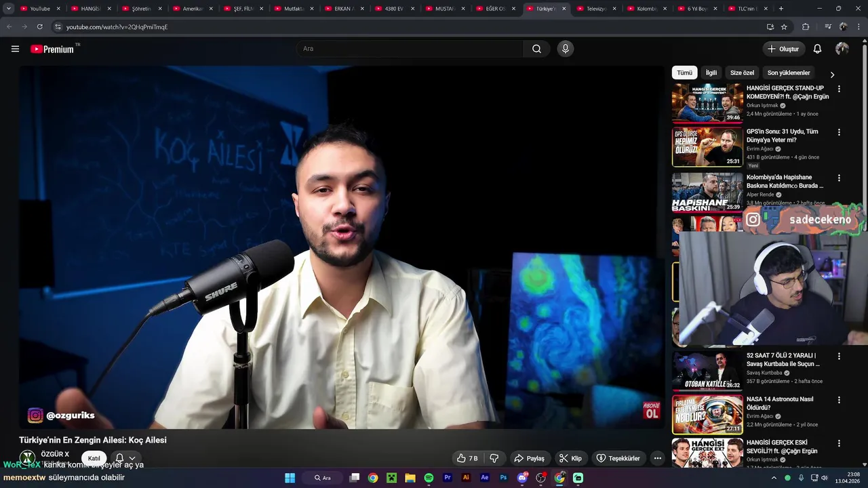This screenshot has height=488, width=868.
Task: Open Otoban Katilleri video thumbnail
Action: [x=707, y=371]
